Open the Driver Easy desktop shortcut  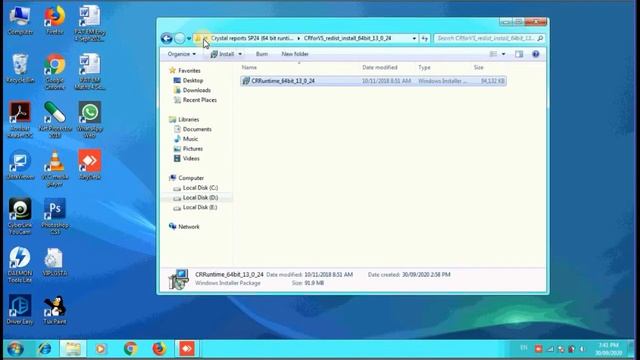(x=20, y=309)
